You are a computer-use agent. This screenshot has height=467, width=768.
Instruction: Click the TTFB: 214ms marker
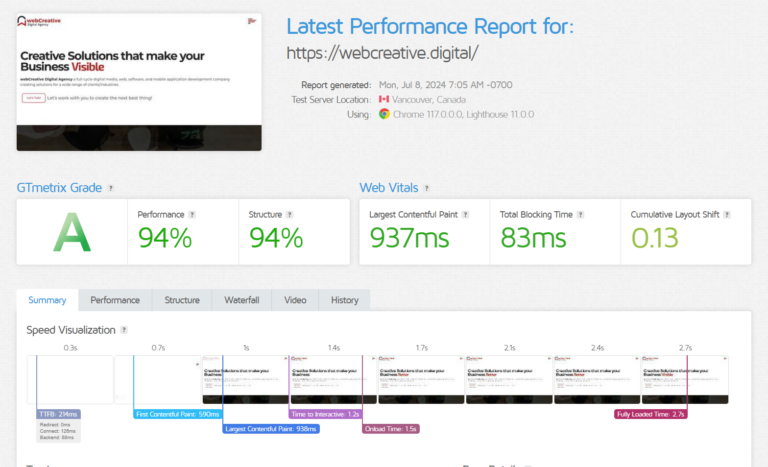[x=56, y=413]
